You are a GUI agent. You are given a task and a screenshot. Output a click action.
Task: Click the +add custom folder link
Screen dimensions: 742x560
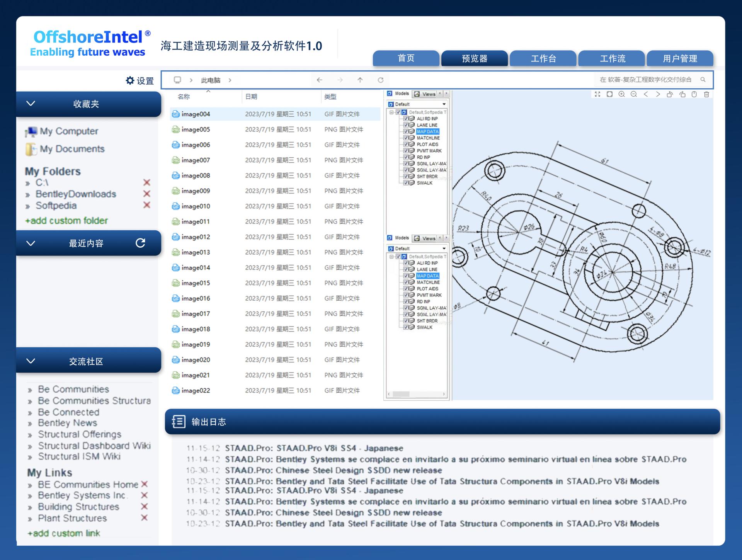coord(66,221)
